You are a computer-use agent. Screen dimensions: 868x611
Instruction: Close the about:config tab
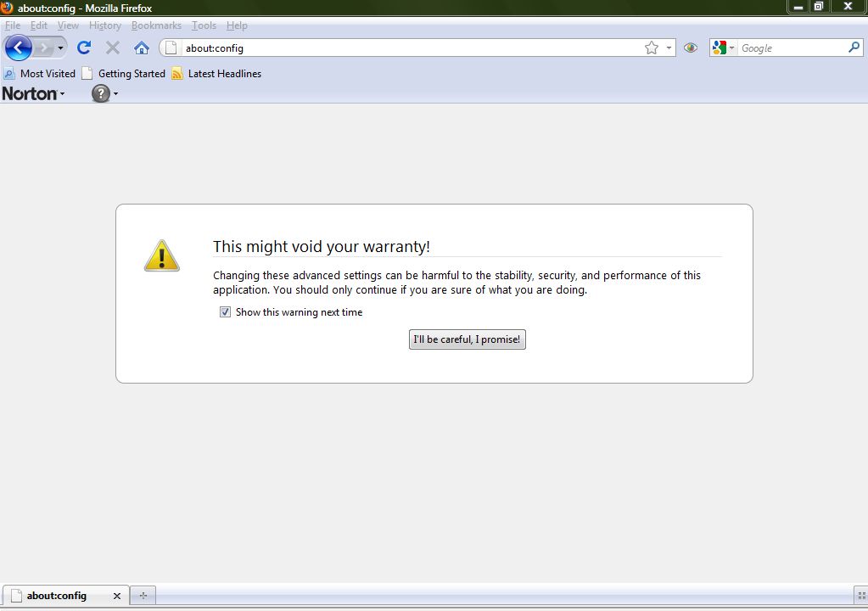coord(117,596)
